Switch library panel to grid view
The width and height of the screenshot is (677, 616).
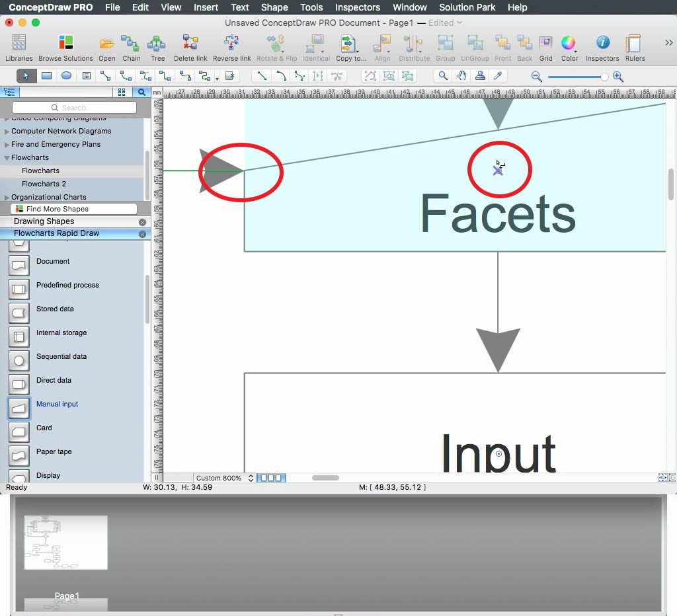121,93
